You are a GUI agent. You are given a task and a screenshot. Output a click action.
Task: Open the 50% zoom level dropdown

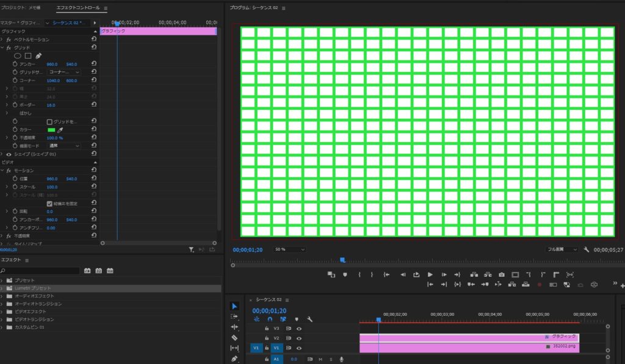[290, 249]
